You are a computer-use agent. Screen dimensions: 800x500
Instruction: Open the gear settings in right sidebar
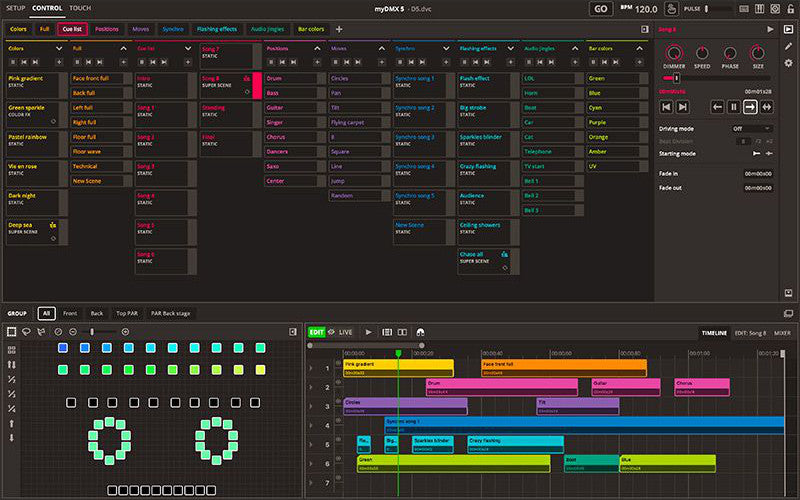789,63
